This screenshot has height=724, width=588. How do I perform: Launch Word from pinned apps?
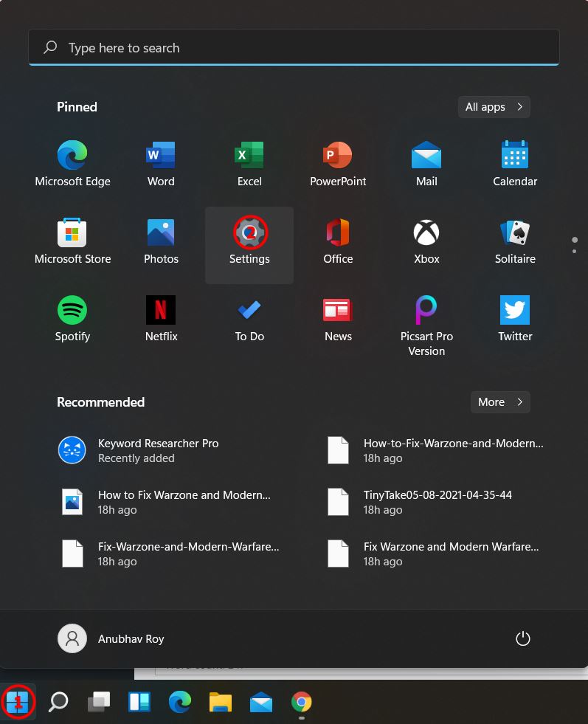[x=161, y=164]
